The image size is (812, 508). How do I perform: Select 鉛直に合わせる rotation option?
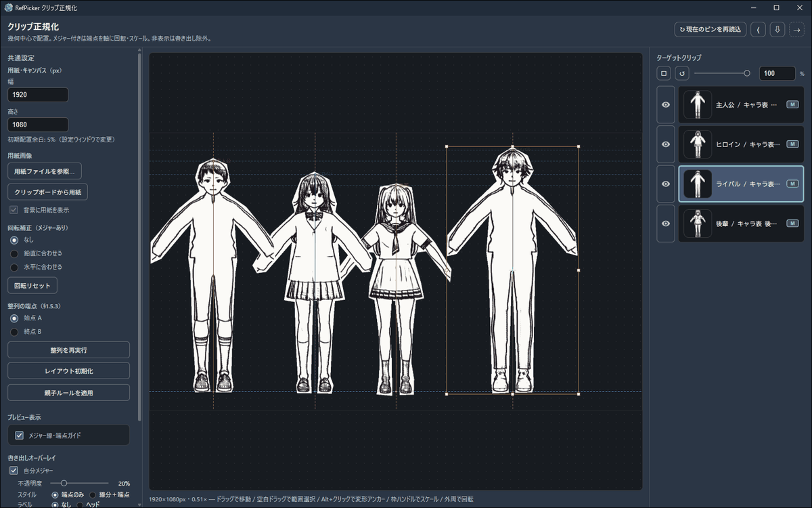pyautogui.click(x=14, y=253)
